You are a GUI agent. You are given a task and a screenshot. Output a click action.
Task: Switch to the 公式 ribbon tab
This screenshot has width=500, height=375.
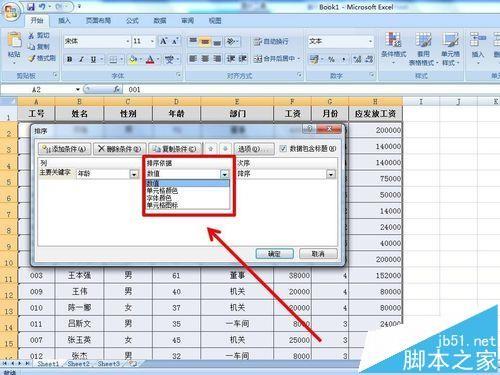[x=132, y=21]
